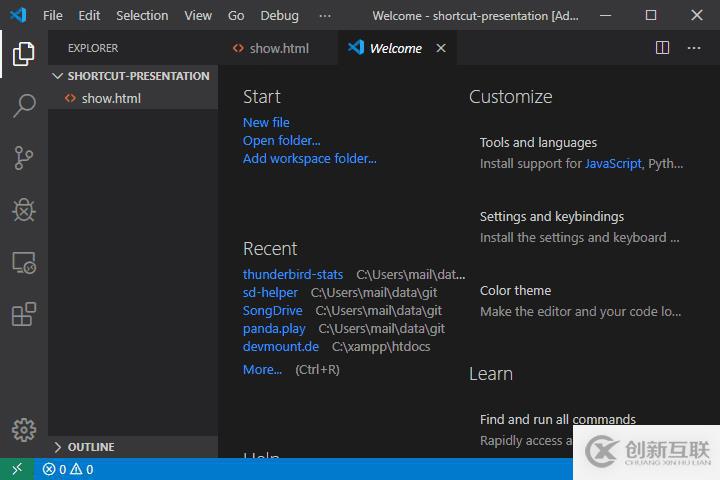Click the Recent heading
Image resolution: width=720 pixels, height=480 pixels.
tap(270, 248)
